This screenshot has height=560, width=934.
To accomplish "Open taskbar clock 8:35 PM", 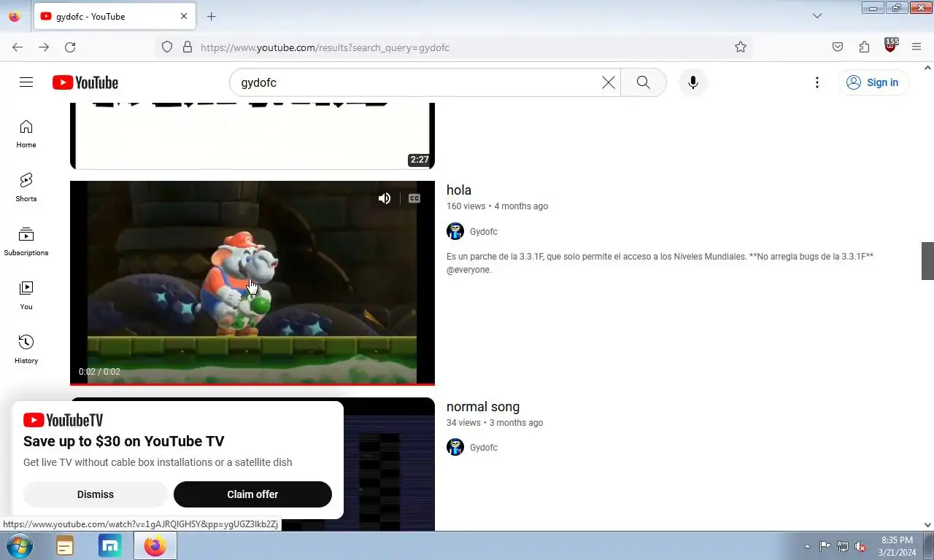I will (897, 546).
